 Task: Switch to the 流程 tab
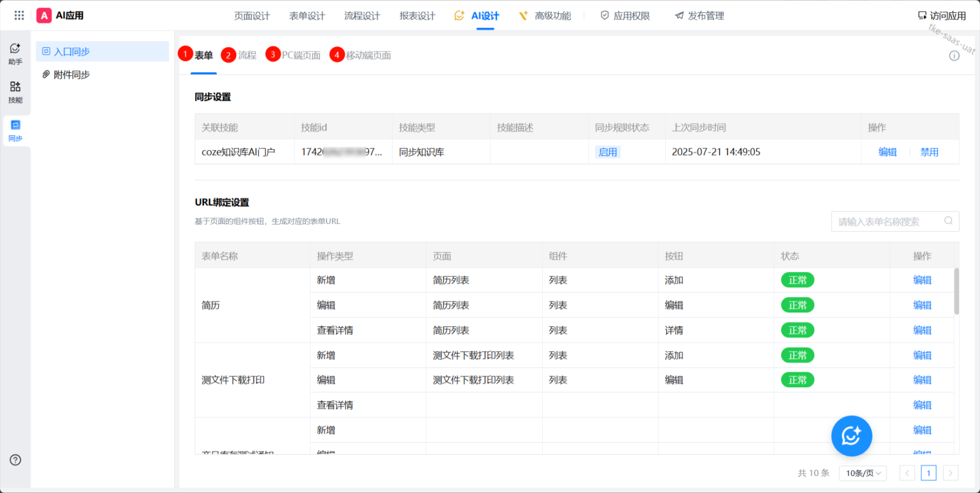coord(247,55)
